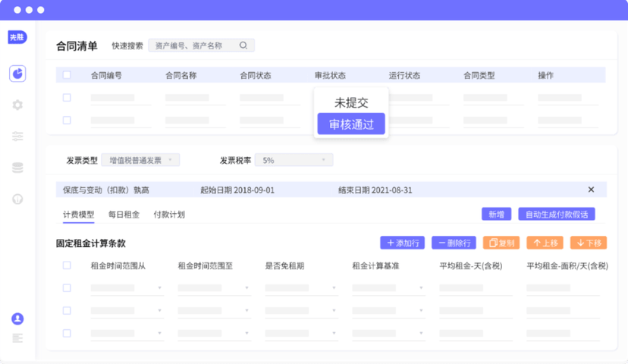Click the 删除行 button
Image resolution: width=628 pixels, height=364 pixels.
[454, 243]
